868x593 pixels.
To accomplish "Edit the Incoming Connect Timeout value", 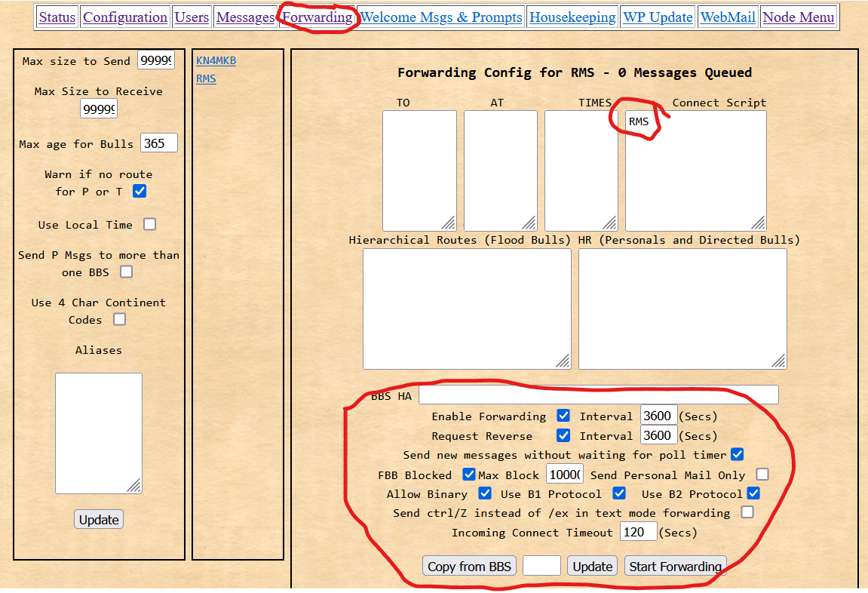I will pyautogui.click(x=638, y=532).
